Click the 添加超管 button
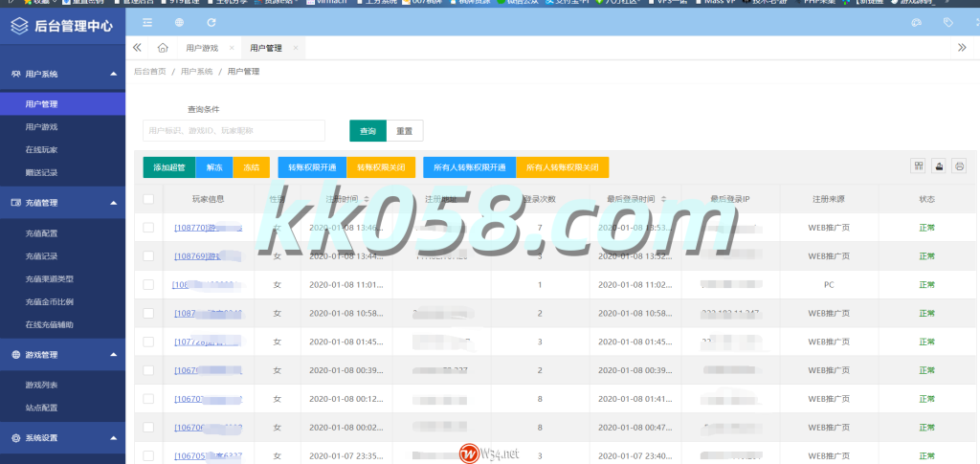Screen dimensions: 980x464 169,167
